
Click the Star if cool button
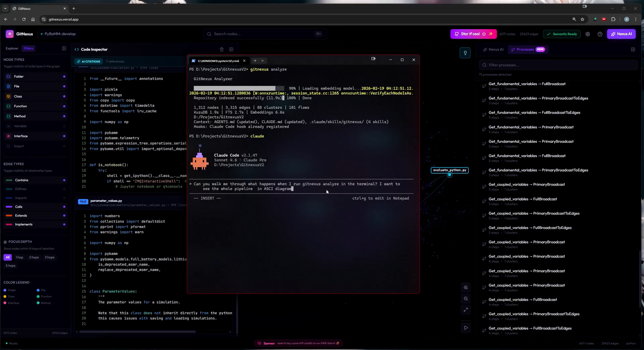[x=473, y=34]
